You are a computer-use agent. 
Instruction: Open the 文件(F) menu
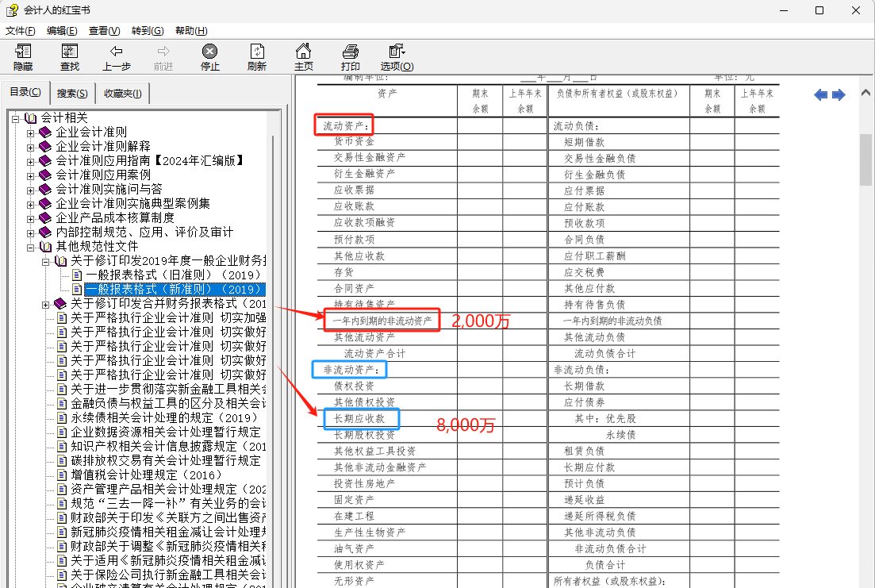click(x=20, y=31)
